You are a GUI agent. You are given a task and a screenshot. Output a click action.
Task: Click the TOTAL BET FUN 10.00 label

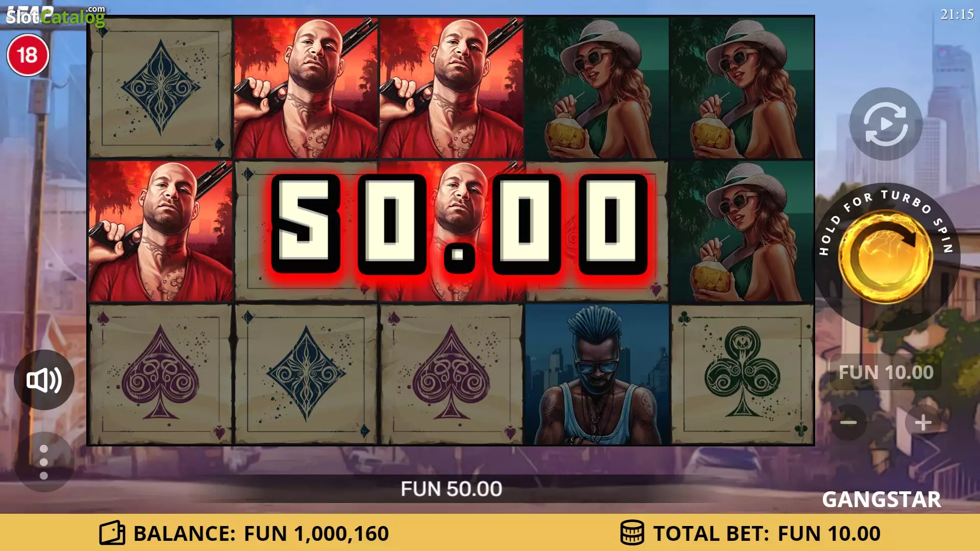click(x=767, y=534)
